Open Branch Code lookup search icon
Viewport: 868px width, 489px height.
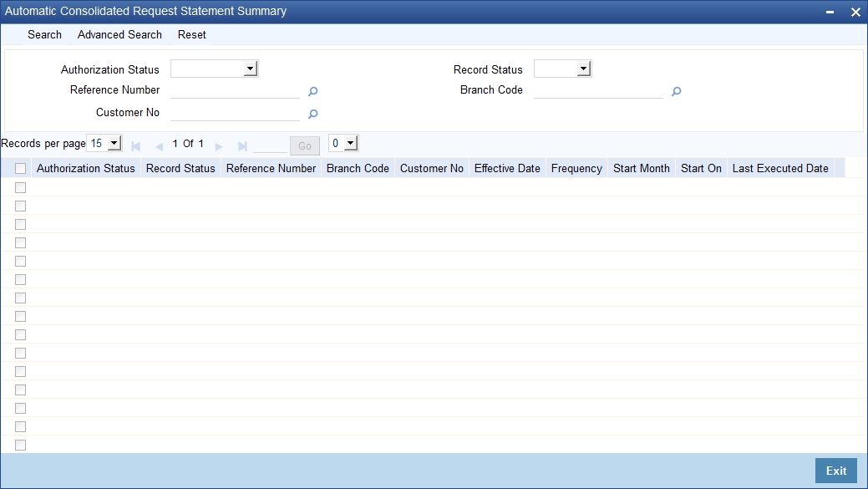(676, 91)
